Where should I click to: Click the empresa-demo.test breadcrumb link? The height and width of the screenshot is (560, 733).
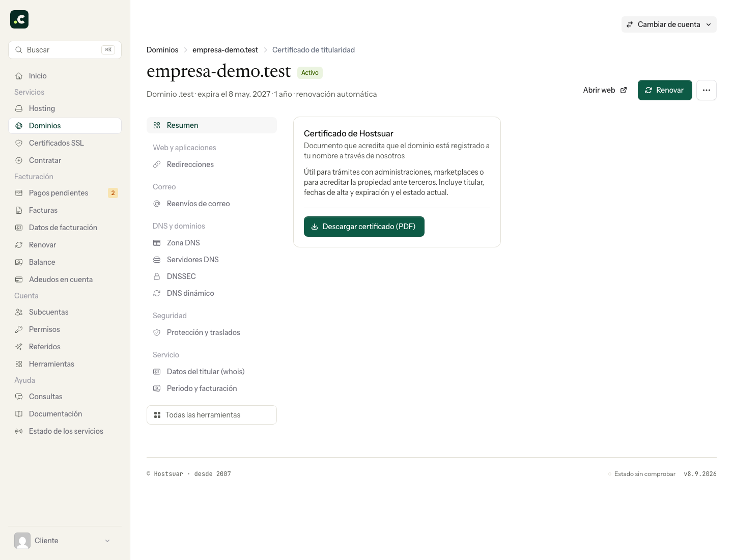[225, 50]
